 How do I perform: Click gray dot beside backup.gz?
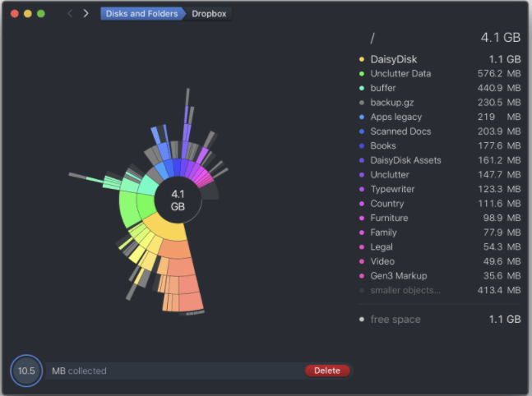362,103
